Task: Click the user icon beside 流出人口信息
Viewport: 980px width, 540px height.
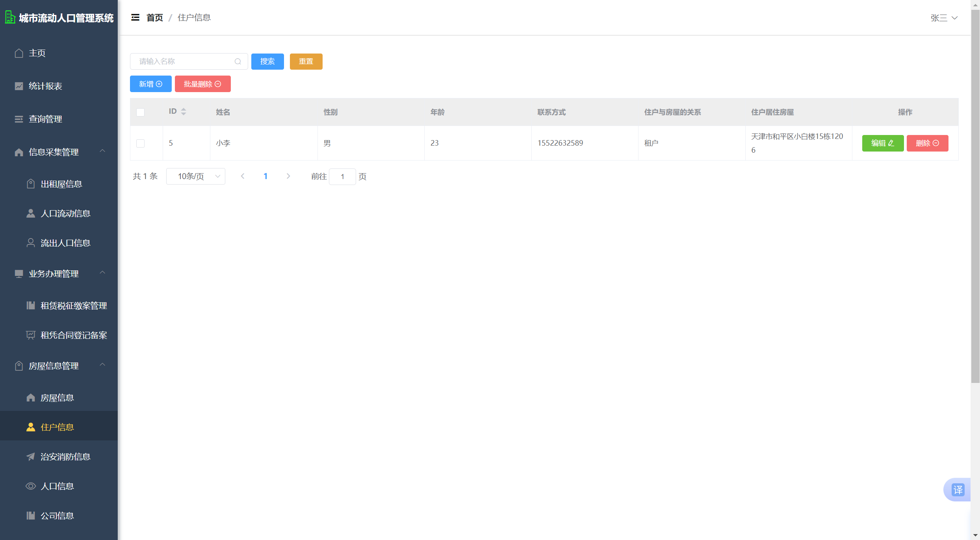Action: 31,243
